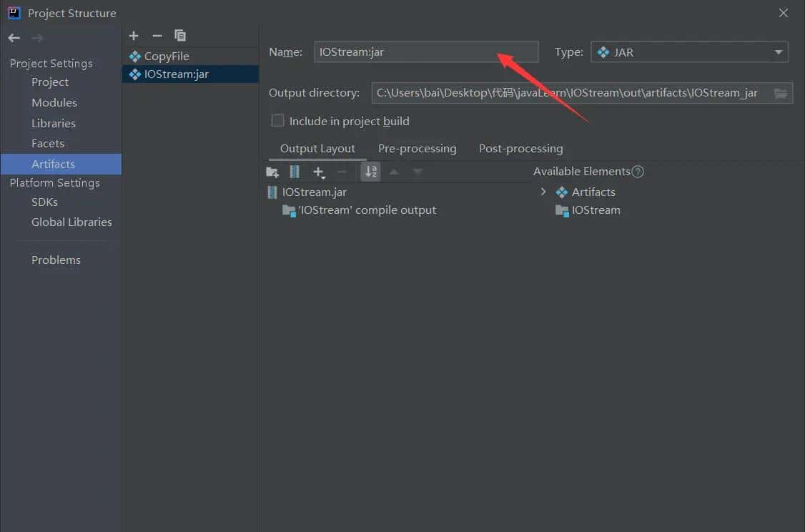The height and width of the screenshot is (532, 805).
Task: Click the create directory icon in layout toolbar
Action: coord(272,172)
